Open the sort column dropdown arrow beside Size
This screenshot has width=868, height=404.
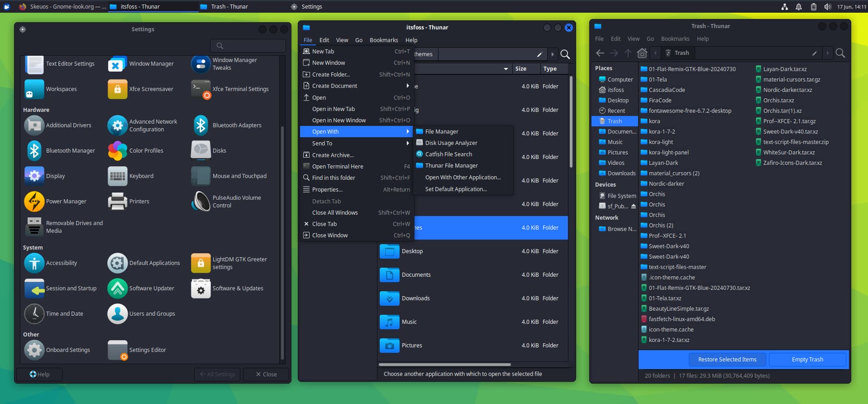pos(506,69)
